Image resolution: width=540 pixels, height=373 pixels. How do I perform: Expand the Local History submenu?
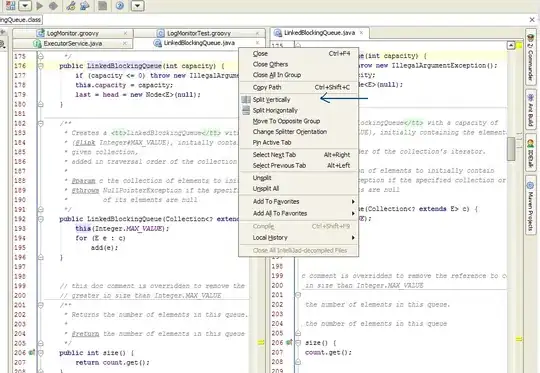click(x=299, y=238)
